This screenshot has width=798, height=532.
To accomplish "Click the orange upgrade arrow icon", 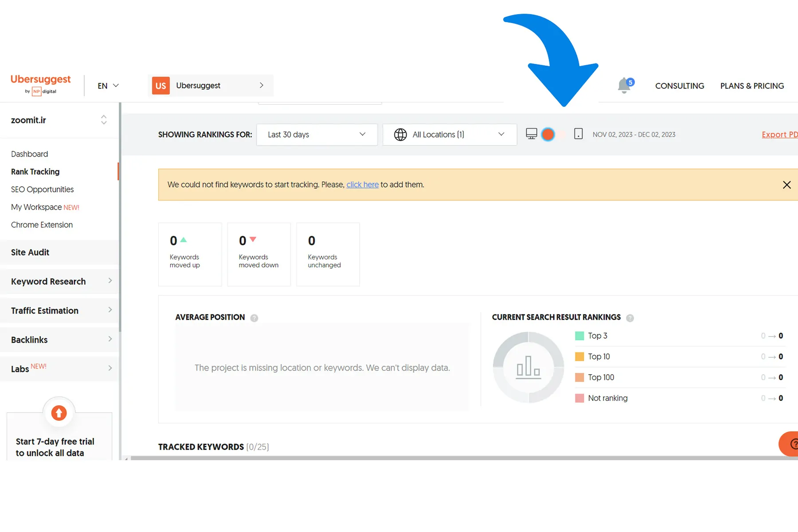I will coord(59,413).
